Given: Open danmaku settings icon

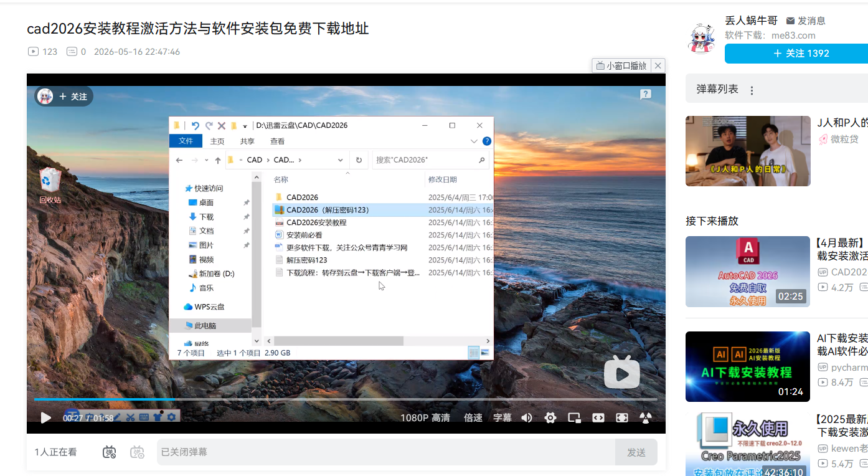Looking at the screenshot, I should 138,452.
